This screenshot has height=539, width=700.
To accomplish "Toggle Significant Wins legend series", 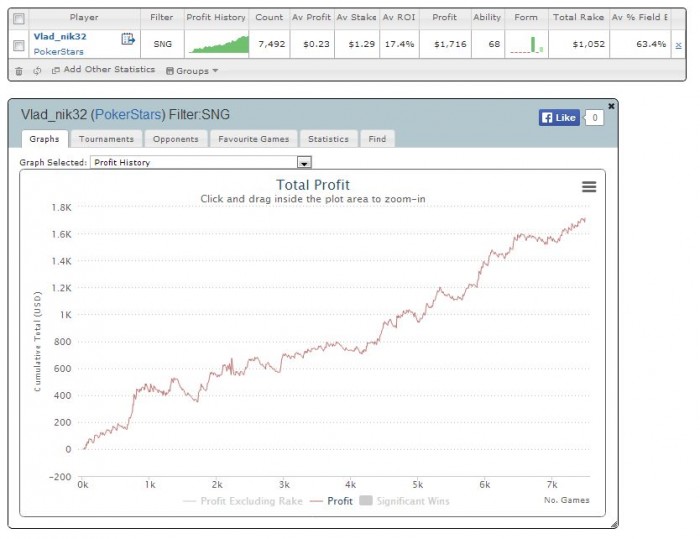I will click(x=404, y=501).
